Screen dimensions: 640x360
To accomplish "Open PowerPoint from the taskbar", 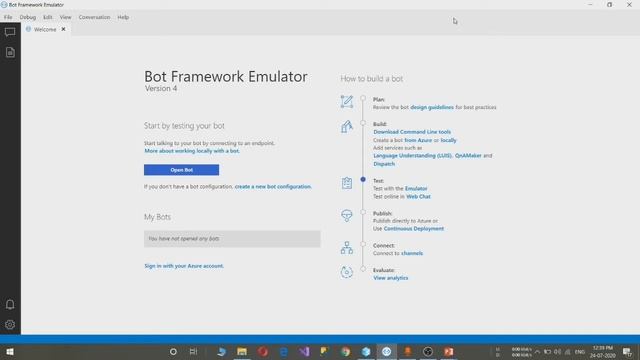I will 449,351.
